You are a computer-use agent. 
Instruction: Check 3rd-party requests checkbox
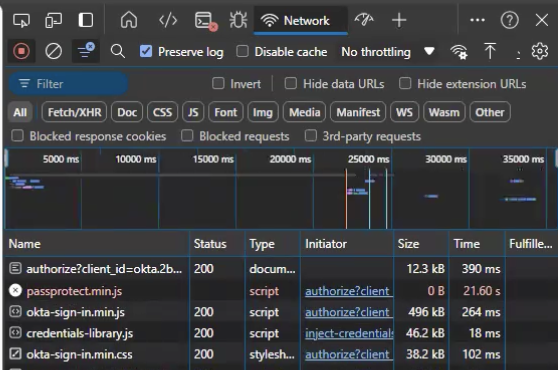pyautogui.click(x=310, y=136)
